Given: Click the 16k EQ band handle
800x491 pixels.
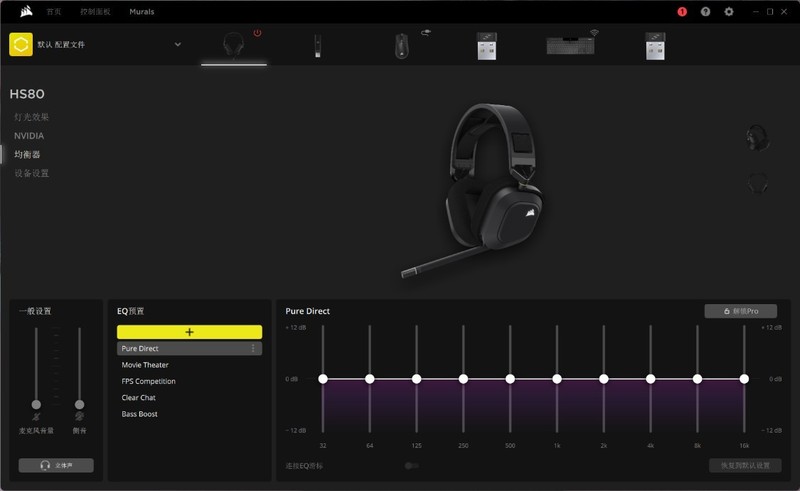Looking at the screenshot, I should [744, 379].
